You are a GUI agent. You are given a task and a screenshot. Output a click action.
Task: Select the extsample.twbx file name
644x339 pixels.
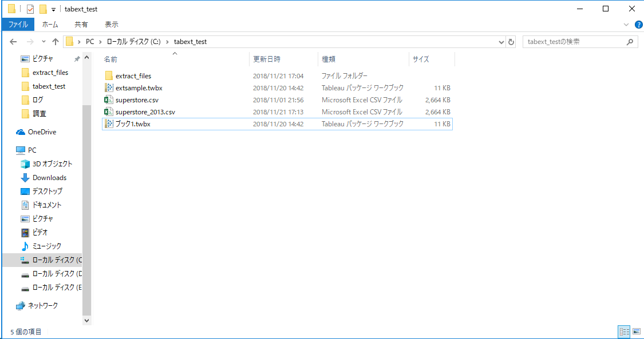(x=140, y=87)
